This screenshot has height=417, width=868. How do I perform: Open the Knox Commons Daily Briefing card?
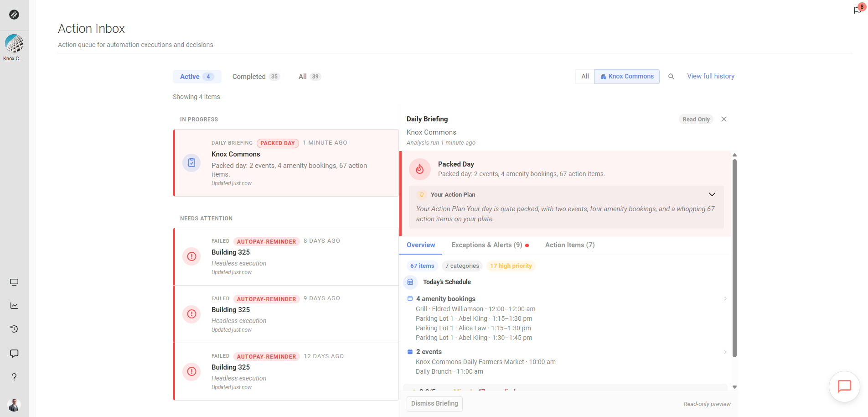click(x=286, y=163)
